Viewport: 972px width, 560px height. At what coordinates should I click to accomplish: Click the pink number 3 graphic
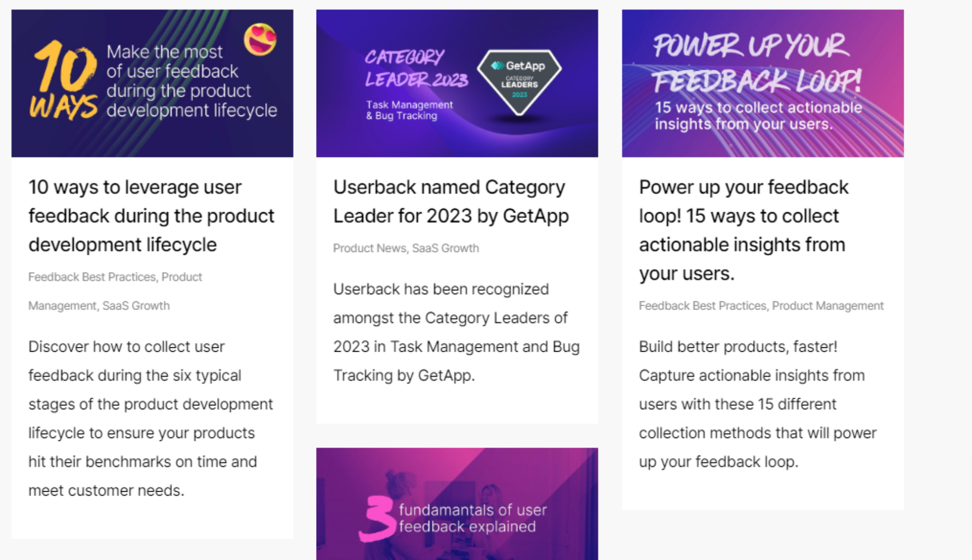coord(378,519)
